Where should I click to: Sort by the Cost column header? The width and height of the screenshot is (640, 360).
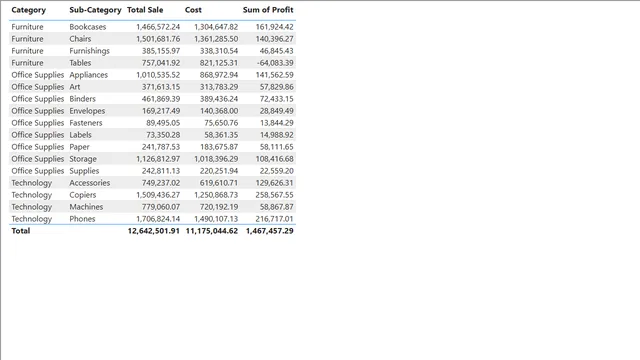193,10
